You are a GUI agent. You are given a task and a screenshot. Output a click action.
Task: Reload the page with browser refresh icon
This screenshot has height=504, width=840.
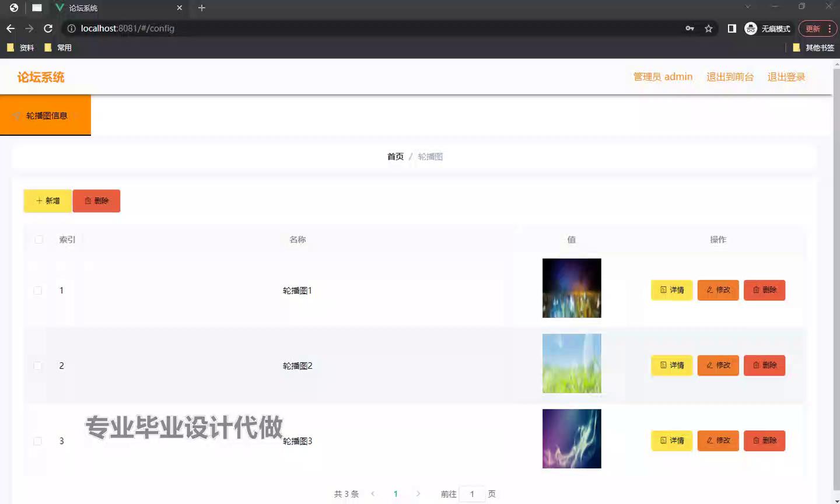48,29
